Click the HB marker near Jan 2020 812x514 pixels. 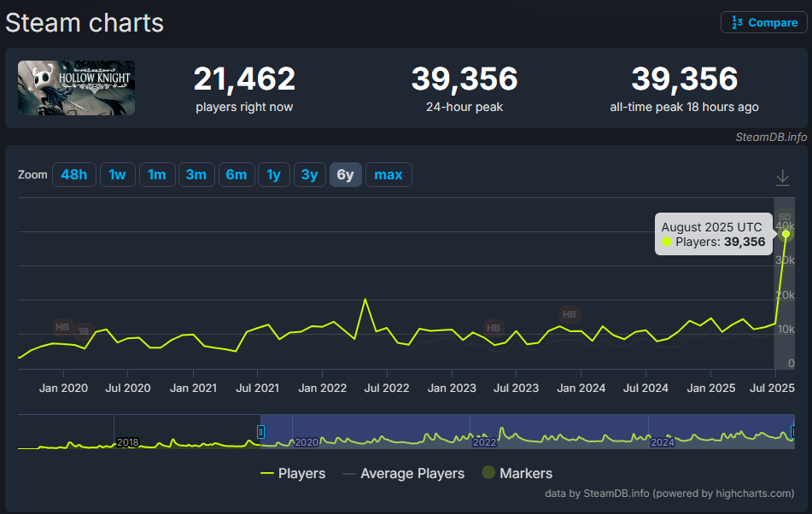click(x=62, y=327)
